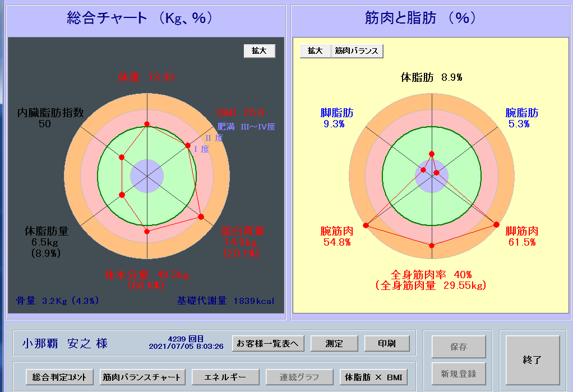Show the 筋肉バランスチャート
Viewport: 573px width, 392px height.
(141, 377)
